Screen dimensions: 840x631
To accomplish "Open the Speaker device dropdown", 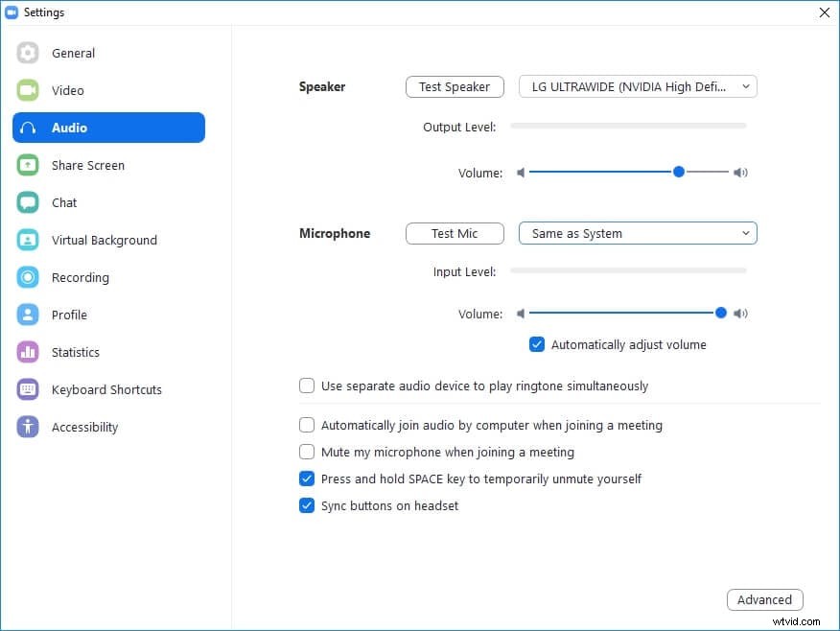I will (638, 86).
